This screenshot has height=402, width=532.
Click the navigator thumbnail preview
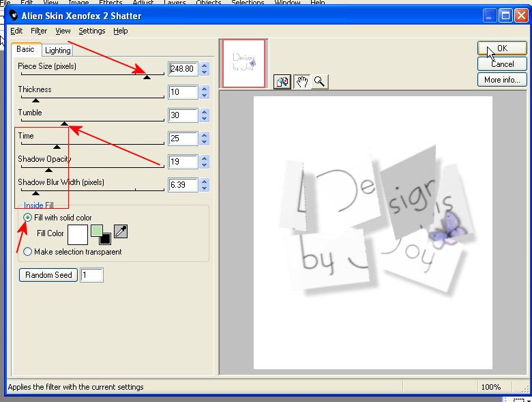[244, 63]
